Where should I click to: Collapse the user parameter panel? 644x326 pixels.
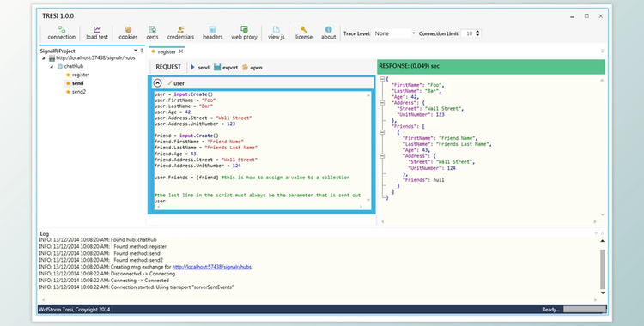[x=157, y=83]
